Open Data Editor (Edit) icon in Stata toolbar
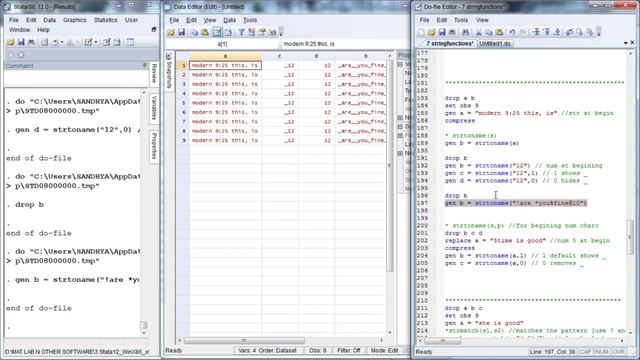The height and width of the screenshot is (360, 640). tap(107, 42)
